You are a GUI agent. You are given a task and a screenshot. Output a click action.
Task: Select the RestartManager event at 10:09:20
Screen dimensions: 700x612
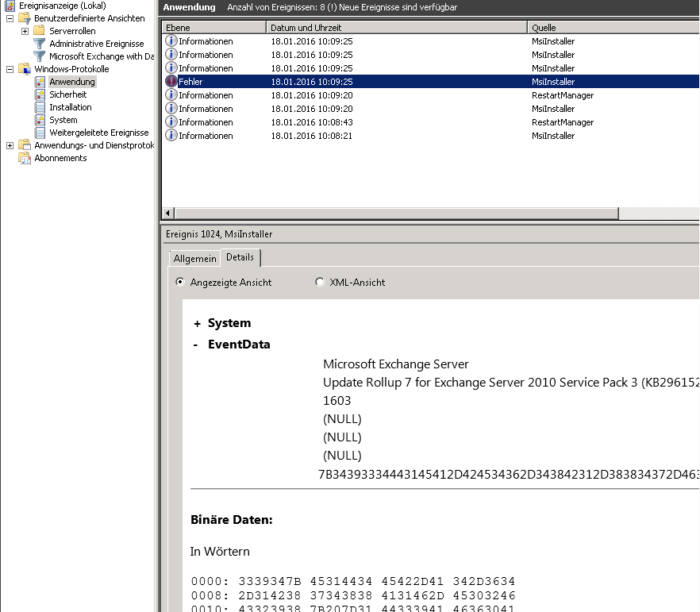click(x=431, y=95)
